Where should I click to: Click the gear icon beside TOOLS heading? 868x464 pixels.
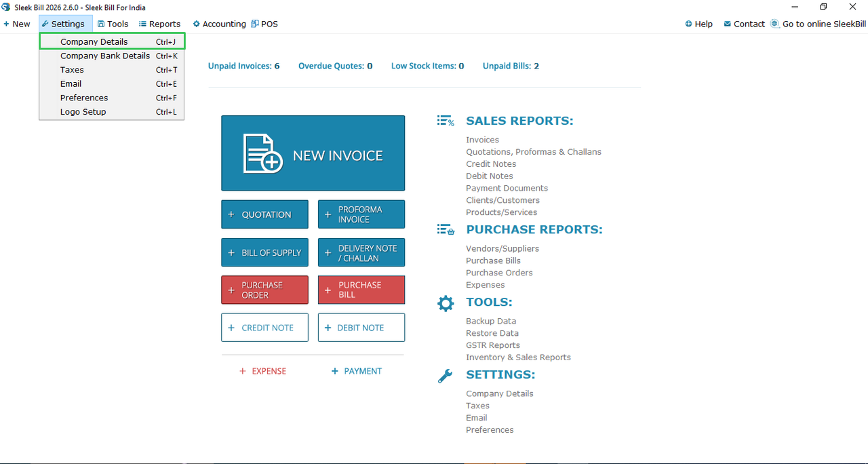(446, 303)
